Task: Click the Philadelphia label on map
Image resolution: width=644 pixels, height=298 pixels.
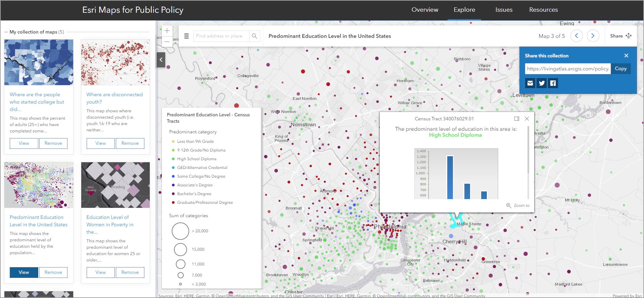Action: point(390,227)
